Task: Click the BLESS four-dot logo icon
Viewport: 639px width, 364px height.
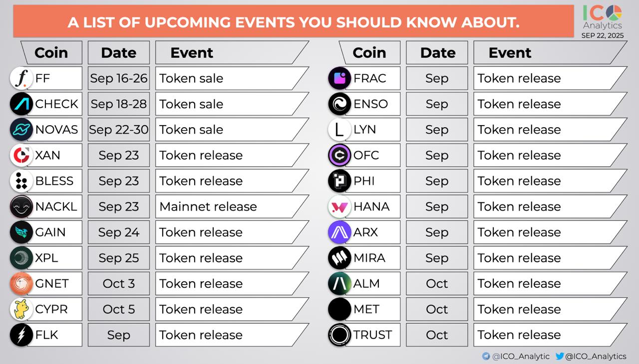Action: (21, 181)
